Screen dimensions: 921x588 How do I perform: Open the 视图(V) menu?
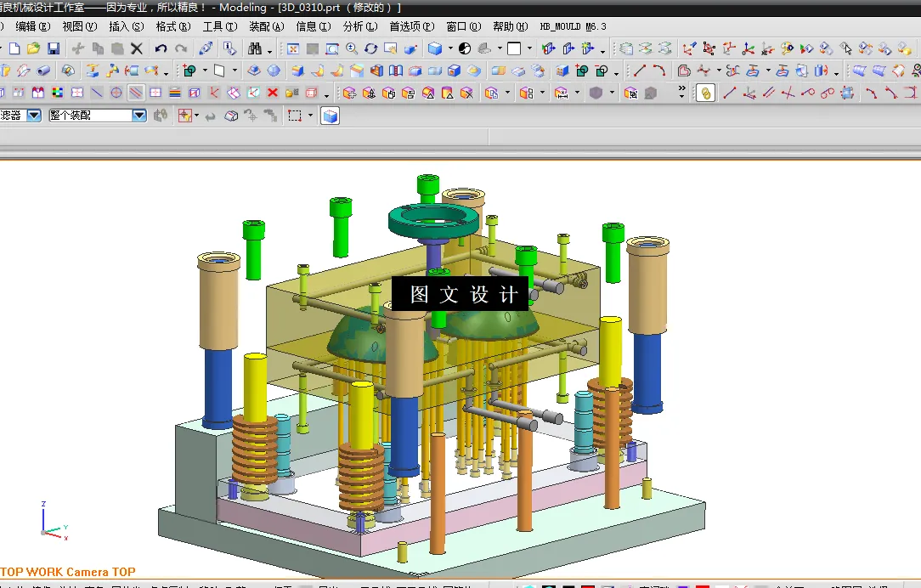[x=79, y=26]
